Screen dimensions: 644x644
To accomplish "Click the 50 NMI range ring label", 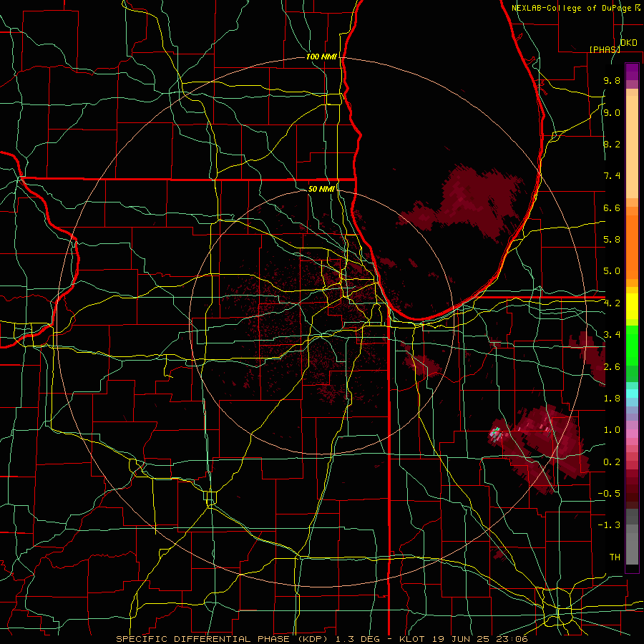I will pos(321,189).
